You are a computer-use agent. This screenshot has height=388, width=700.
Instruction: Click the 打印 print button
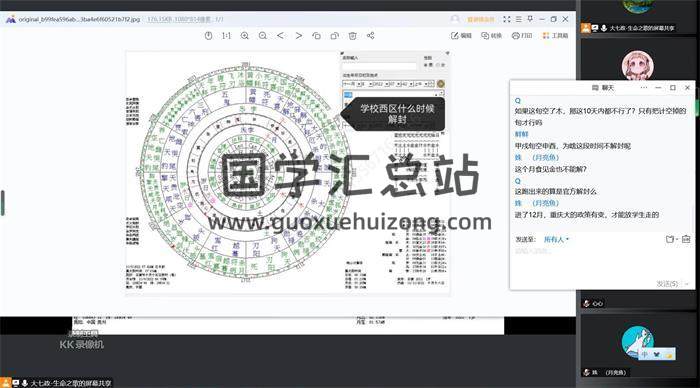[x=522, y=35]
